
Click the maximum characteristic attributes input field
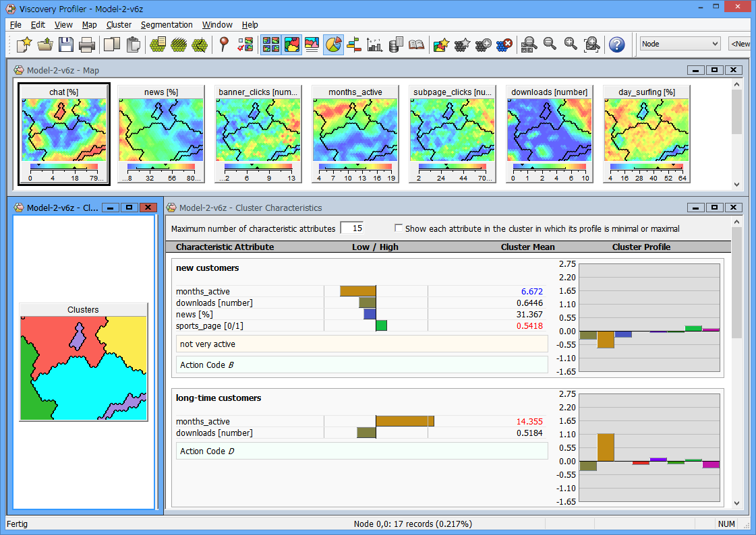(351, 228)
